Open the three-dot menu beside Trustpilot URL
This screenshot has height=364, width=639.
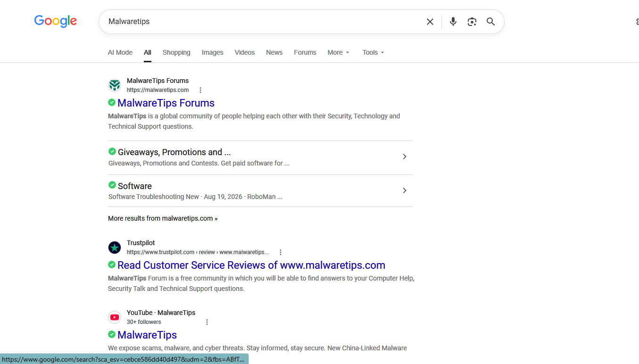[x=281, y=252]
